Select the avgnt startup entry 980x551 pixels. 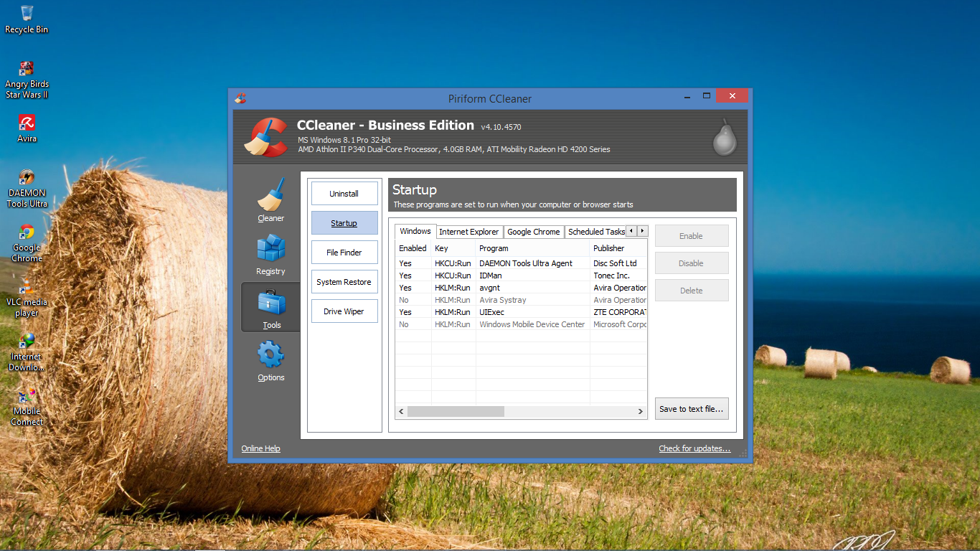(521, 288)
